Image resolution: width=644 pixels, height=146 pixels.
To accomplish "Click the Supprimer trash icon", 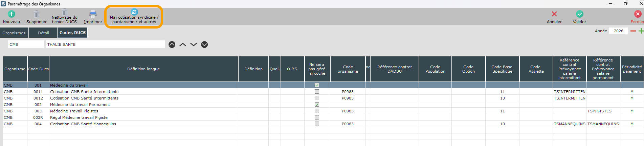I will 37,14.
